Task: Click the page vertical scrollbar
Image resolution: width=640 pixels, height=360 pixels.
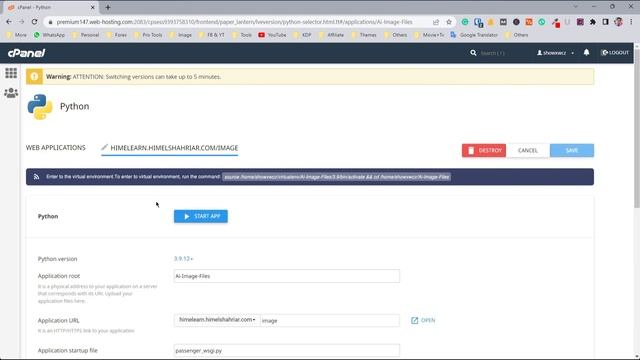Action: tap(637, 130)
